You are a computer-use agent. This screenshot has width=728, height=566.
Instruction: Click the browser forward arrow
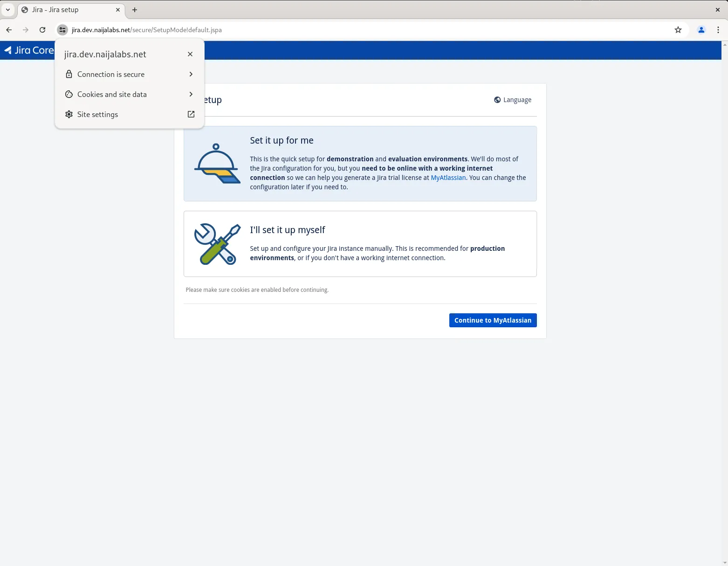coord(26,30)
